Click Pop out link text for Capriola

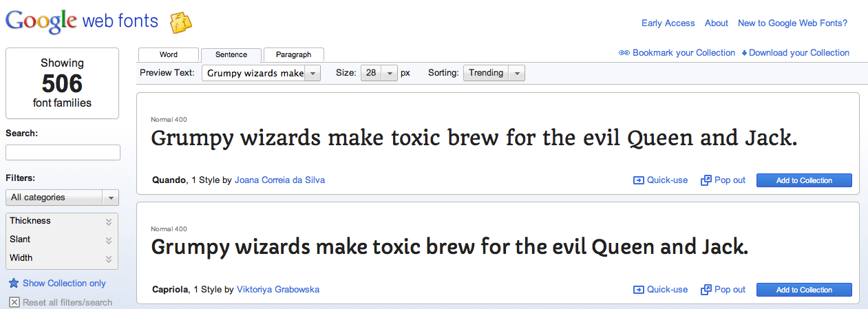730,290
